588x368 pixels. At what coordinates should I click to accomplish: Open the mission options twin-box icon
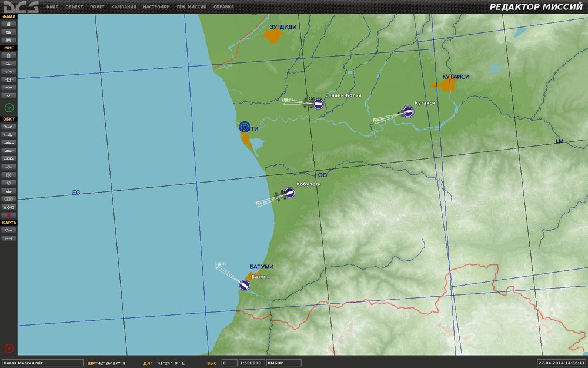pos(9,88)
